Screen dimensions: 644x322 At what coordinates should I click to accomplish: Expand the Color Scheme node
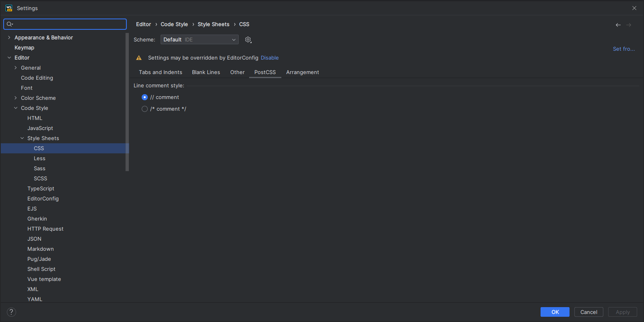(16, 98)
